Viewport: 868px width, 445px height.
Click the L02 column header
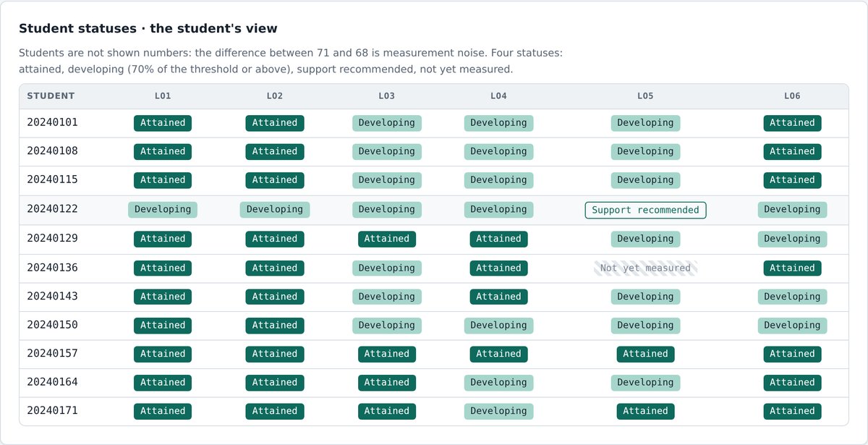pyautogui.click(x=275, y=96)
